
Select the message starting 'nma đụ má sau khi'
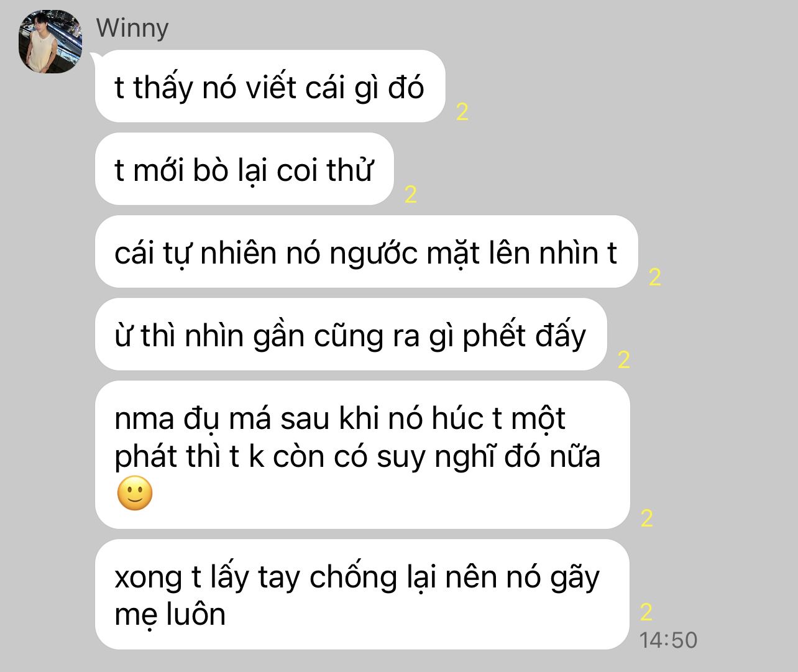coord(362,455)
